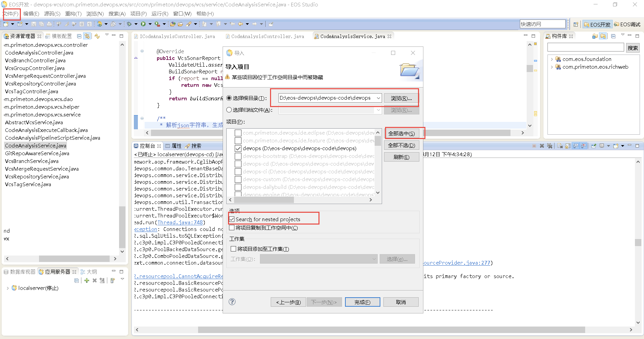The image size is (644, 339).
Task: Enable 'Search for nested projects'
Action: pos(232,219)
